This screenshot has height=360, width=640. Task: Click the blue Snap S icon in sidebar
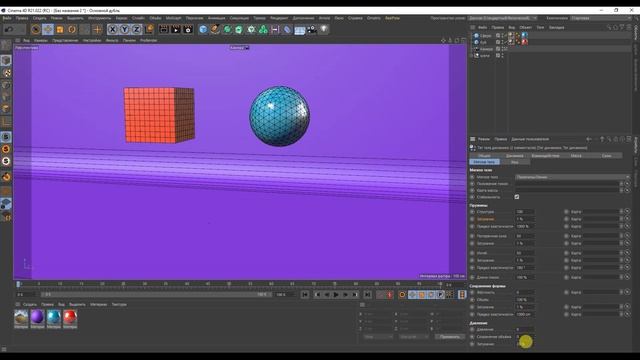point(6,137)
